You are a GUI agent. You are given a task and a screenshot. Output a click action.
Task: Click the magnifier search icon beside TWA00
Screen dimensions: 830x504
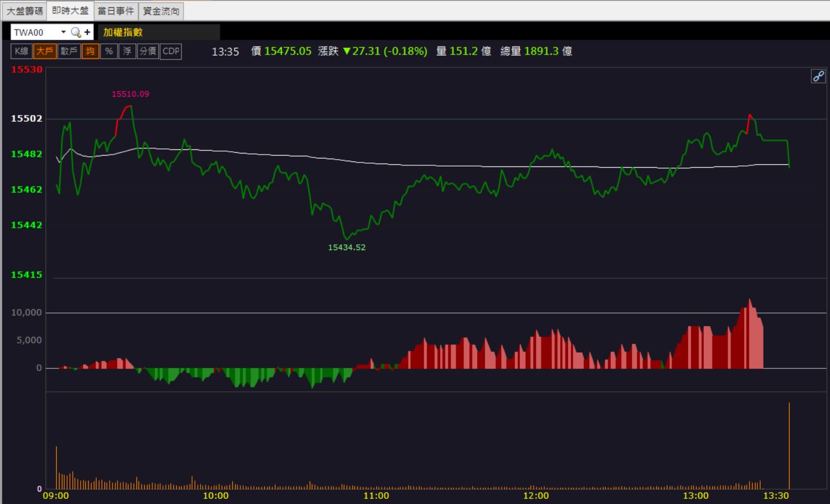pyautogui.click(x=76, y=32)
